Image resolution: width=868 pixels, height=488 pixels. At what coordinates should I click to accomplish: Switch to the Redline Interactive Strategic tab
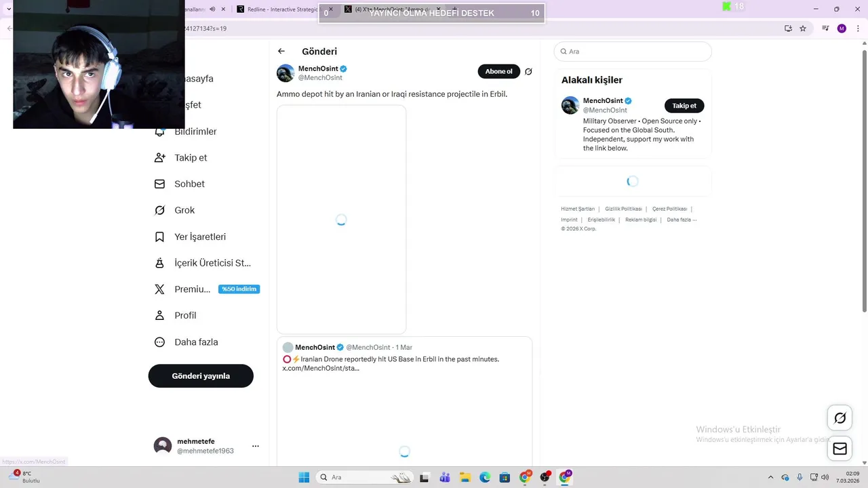(x=285, y=9)
